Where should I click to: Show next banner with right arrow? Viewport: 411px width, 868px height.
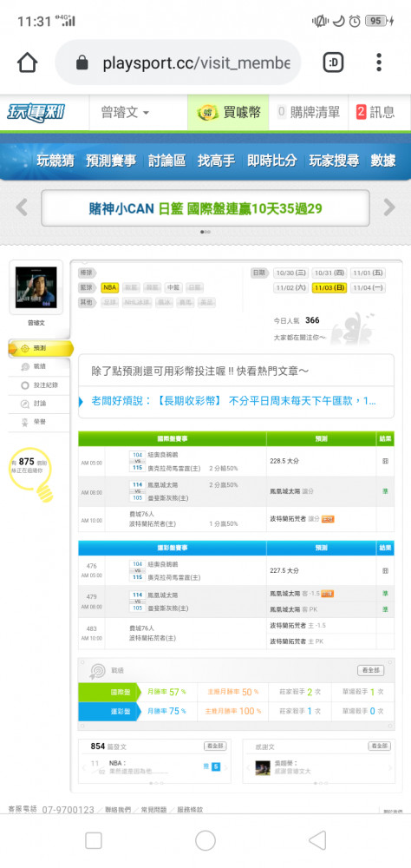pos(389,208)
